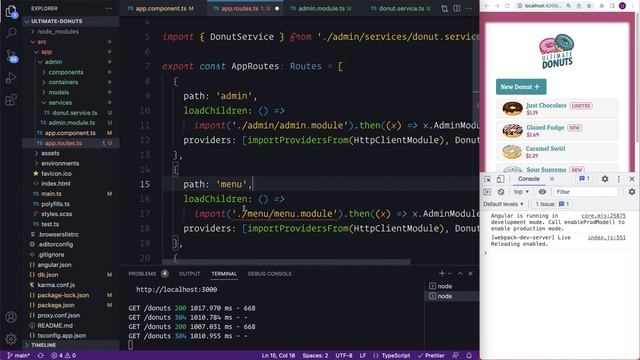Show more DevTools tabs chevron
The image size is (640, 360).
552,179
